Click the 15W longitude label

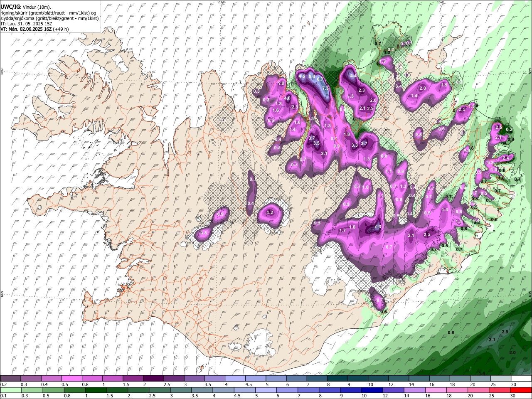coord(440,2)
